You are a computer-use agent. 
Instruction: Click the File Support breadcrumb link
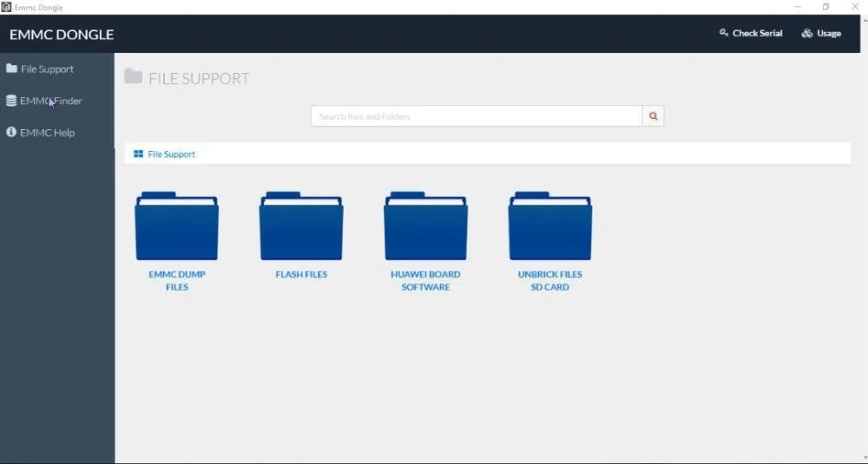[x=171, y=154]
